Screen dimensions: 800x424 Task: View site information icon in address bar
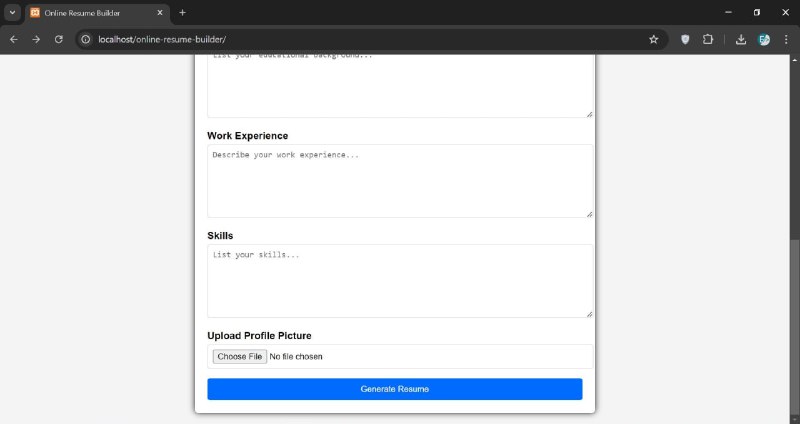[x=86, y=39]
